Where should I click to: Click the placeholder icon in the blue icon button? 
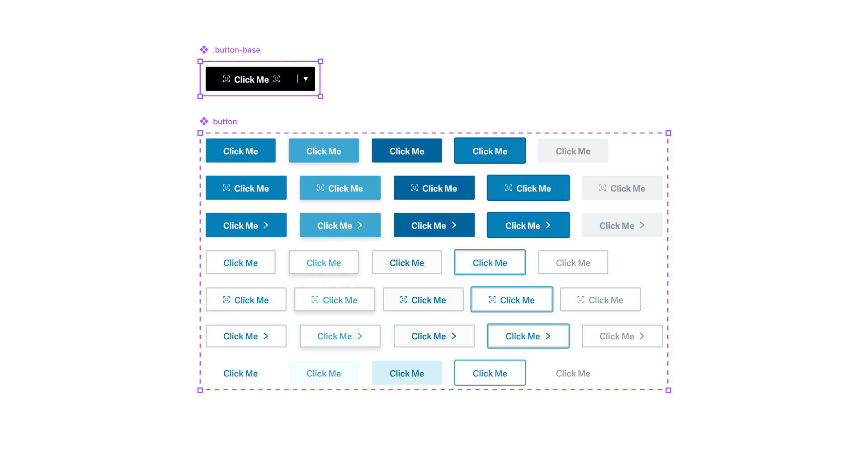pyautogui.click(x=227, y=188)
